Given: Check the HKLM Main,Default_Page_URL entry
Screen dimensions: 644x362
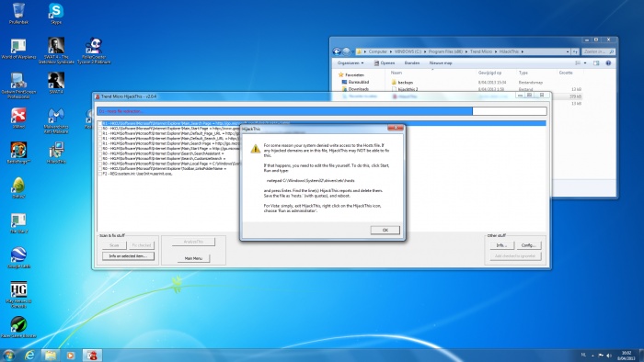Looking at the screenshot, I should pyautogui.click(x=99, y=133).
